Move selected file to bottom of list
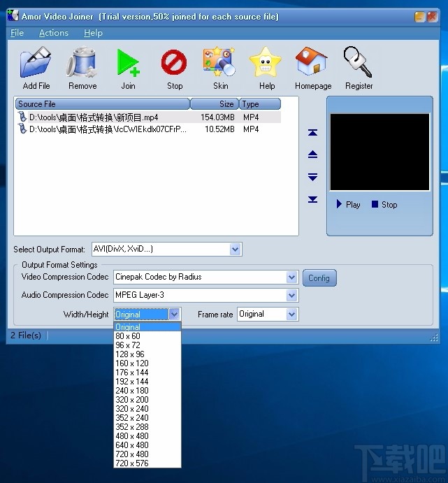 (313, 200)
